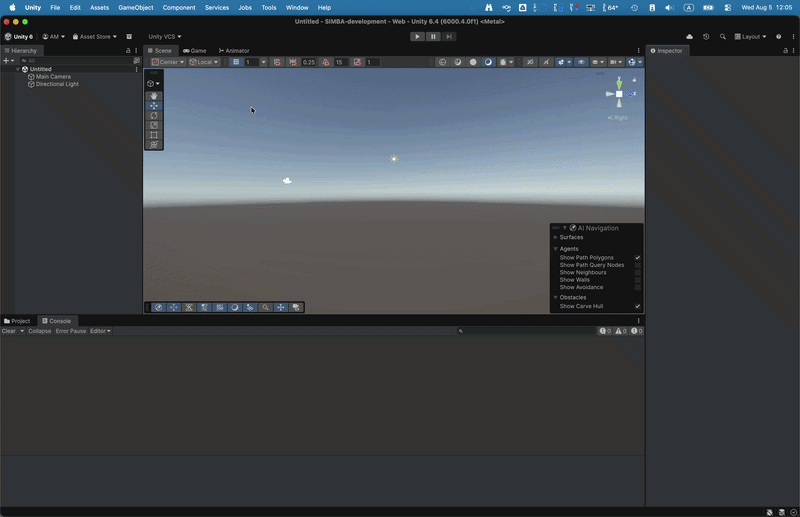The width and height of the screenshot is (800, 517).
Task: Open the Unity VCS dropdown
Action: coord(164,37)
